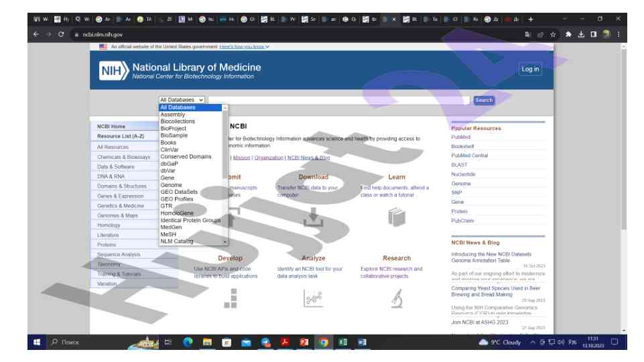This screenshot has height=362, width=644.
Task: Open the Chrome profile avatar
Action: 606,34
